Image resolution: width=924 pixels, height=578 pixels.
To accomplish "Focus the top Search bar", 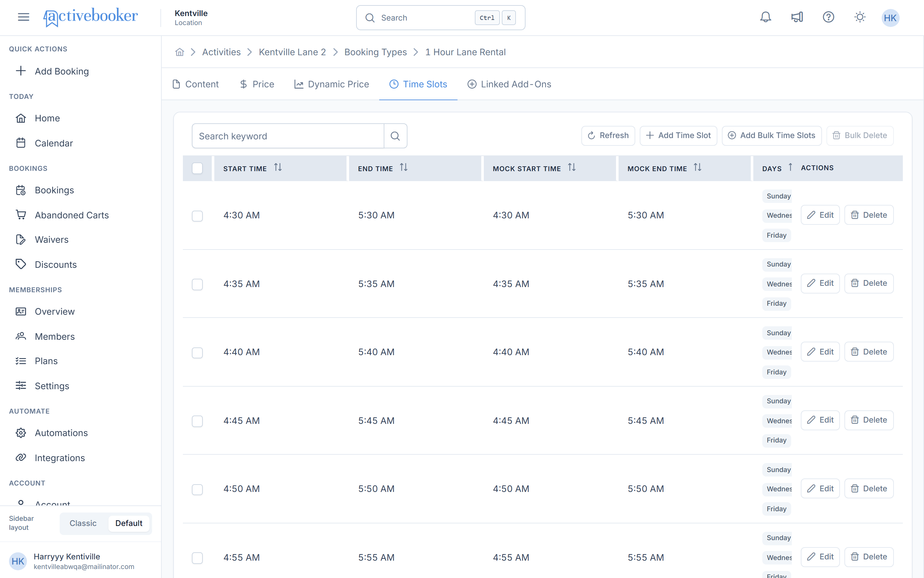I will click(441, 18).
